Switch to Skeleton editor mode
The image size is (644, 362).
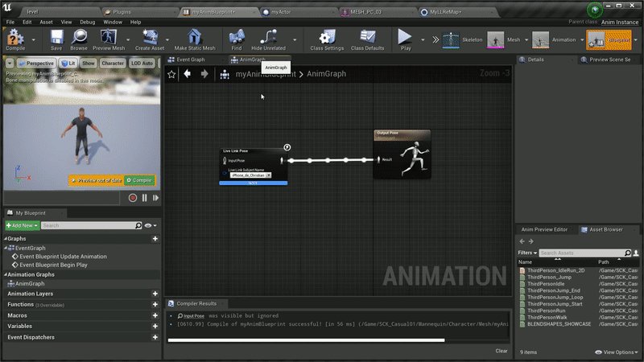(x=462, y=39)
